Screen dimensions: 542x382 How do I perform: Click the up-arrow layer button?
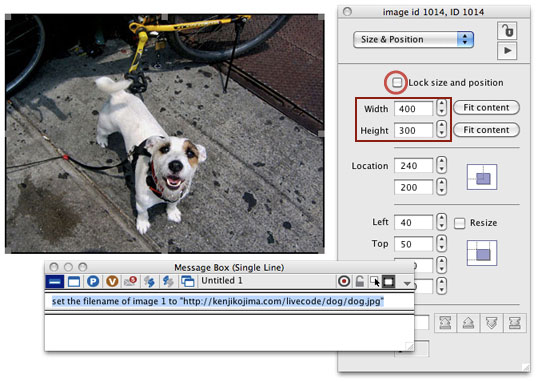[468, 323]
